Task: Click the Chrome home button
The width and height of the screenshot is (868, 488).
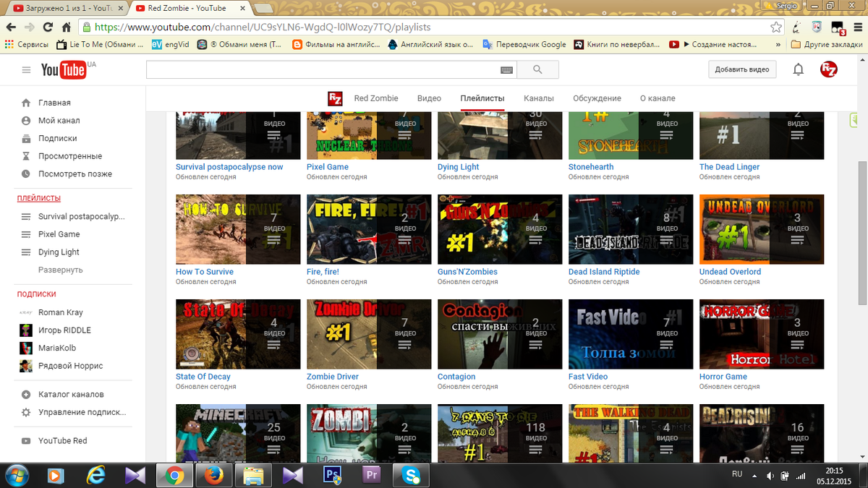Action: click(x=66, y=27)
